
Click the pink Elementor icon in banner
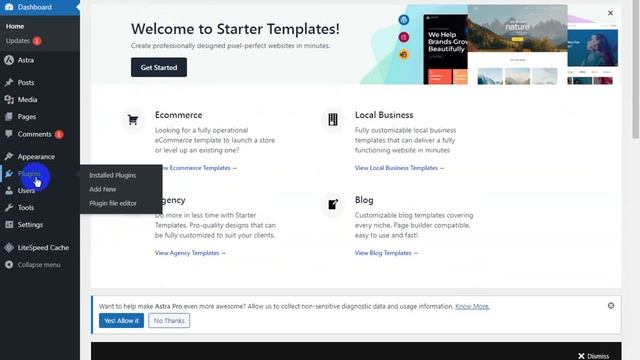[x=404, y=37]
